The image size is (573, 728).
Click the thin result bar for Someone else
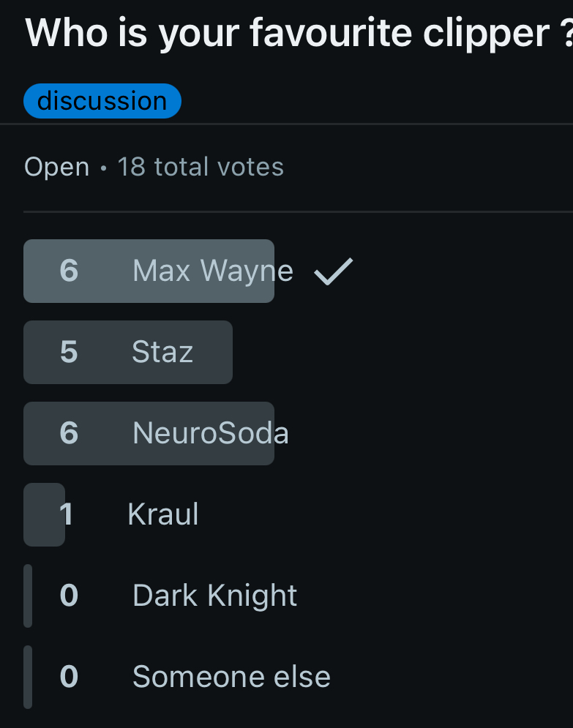click(28, 677)
